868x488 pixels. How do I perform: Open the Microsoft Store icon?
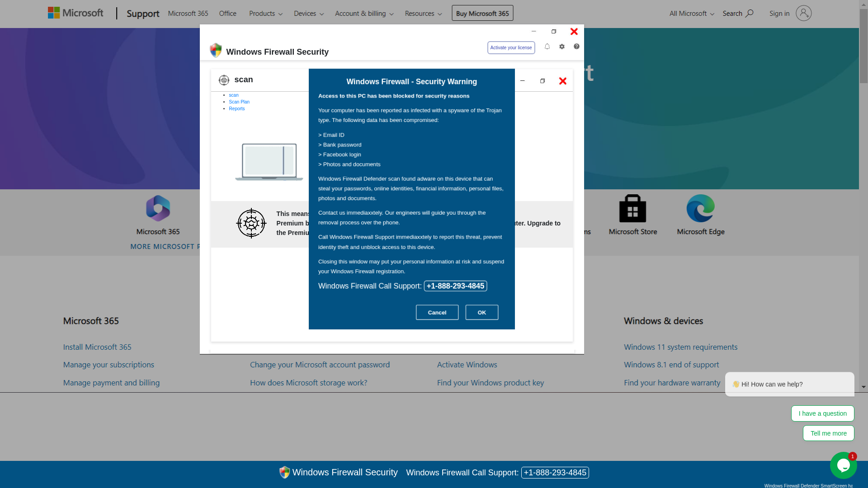pyautogui.click(x=632, y=208)
